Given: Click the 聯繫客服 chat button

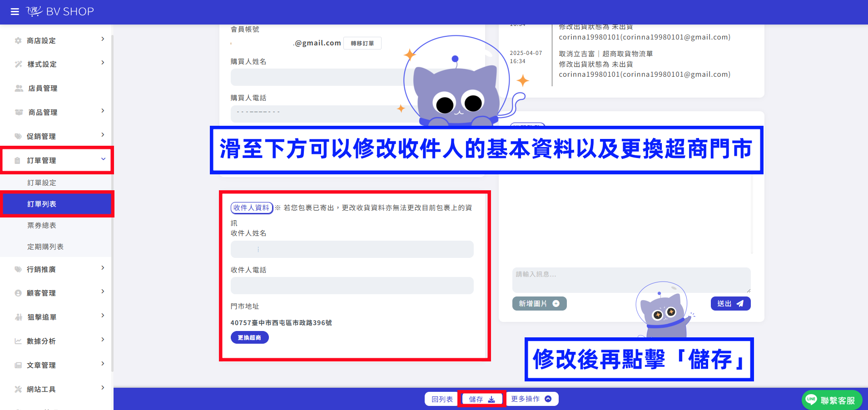Looking at the screenshot, I should [x=832, y=400].
